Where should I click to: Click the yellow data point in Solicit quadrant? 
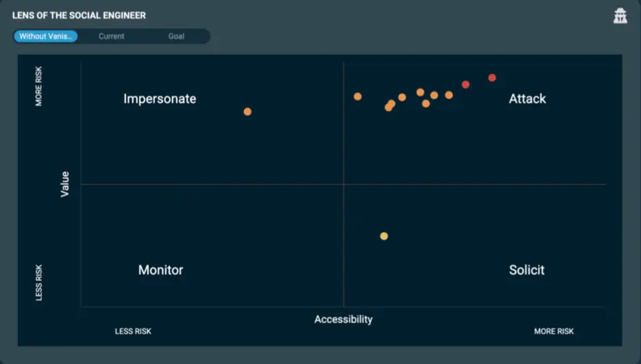tap(384, 236)
